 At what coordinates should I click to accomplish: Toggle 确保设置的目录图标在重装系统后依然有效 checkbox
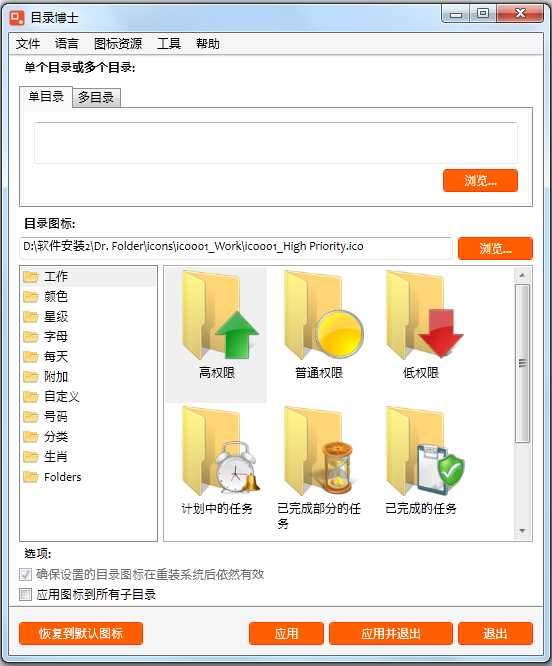tap(25, 575)
